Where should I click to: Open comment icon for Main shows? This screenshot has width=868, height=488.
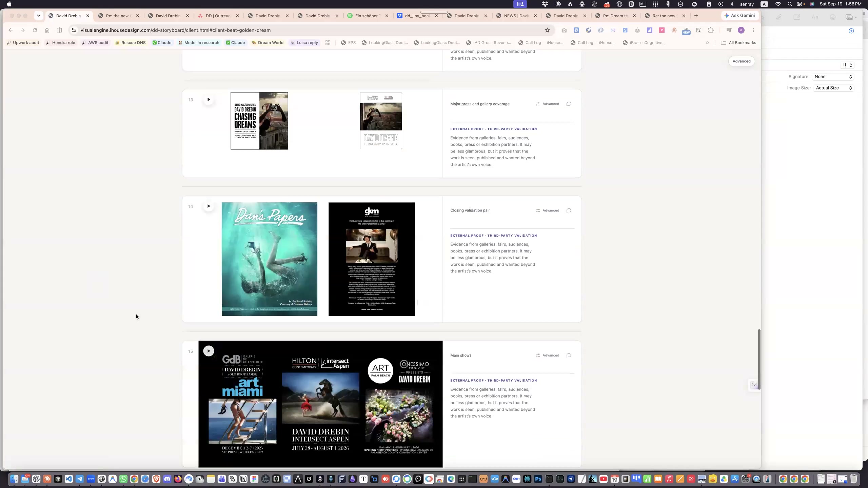point(569,355)
